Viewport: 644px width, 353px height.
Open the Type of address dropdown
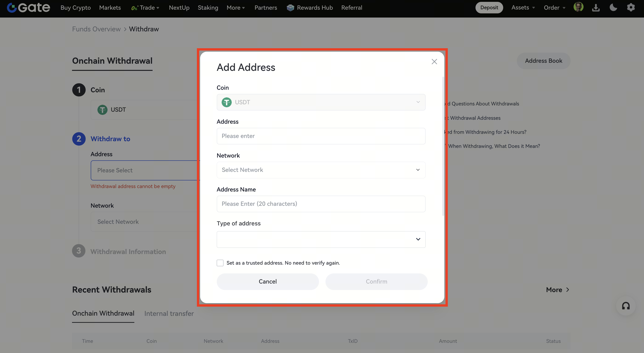coord(321,239)
